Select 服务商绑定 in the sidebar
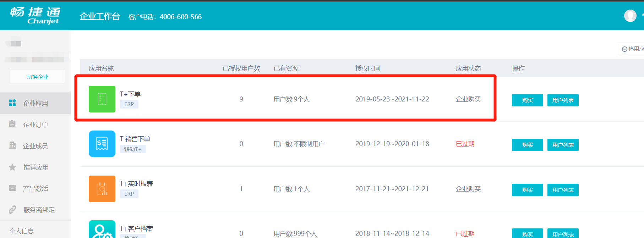Screen dimensions: 644x238 36,210
